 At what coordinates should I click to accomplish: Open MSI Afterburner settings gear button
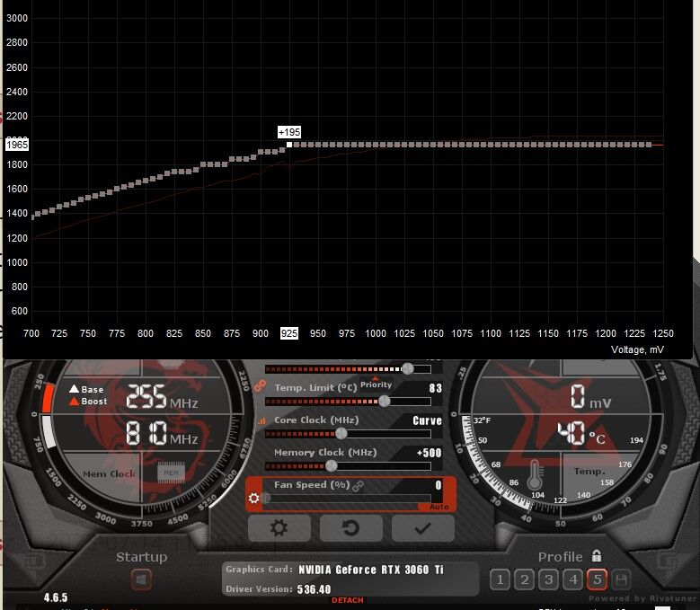(279, 528)
